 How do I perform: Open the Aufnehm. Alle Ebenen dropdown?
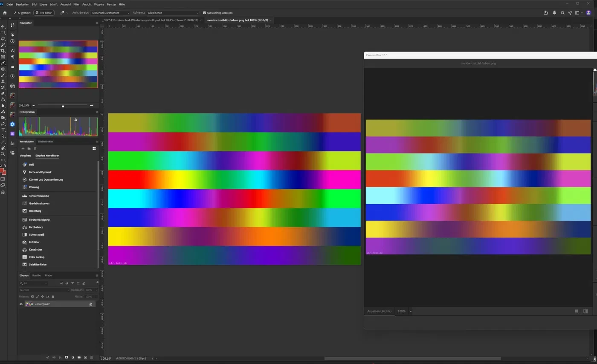[x=172, y=13]
